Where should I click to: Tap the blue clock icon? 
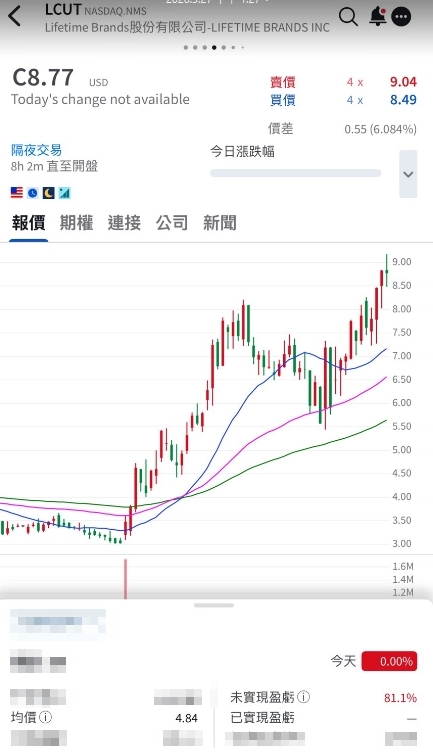[x=33, y=193]
